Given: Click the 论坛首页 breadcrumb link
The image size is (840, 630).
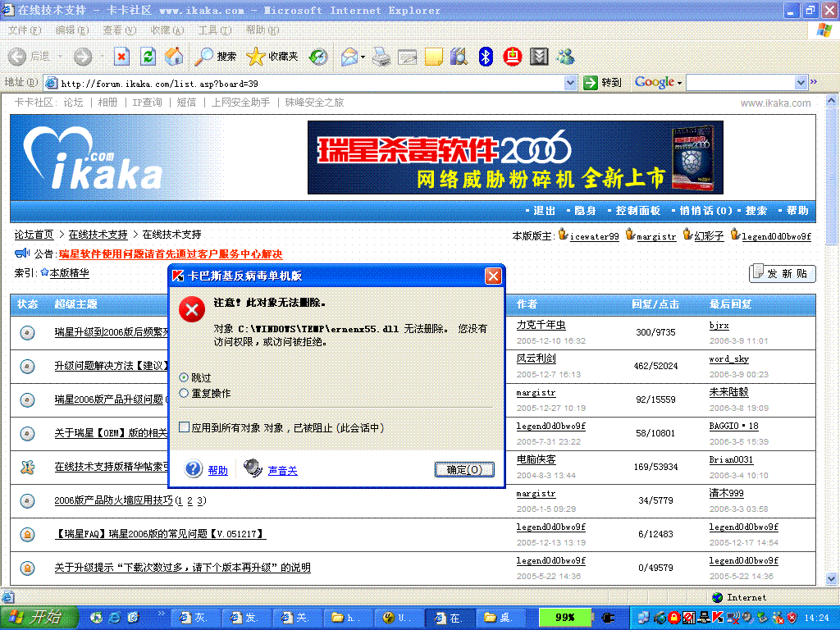Looking at the screenshot, I should (34, 235).
